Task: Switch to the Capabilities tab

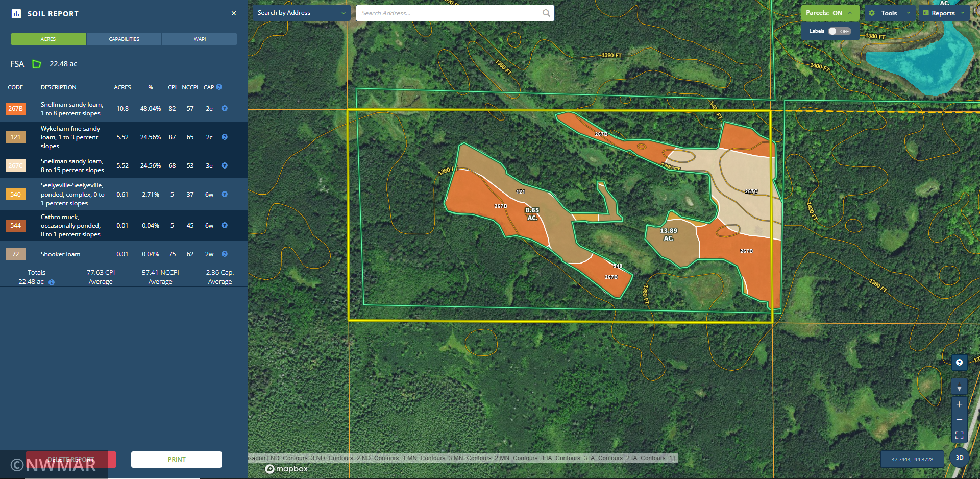Action: tap(124, 39)
